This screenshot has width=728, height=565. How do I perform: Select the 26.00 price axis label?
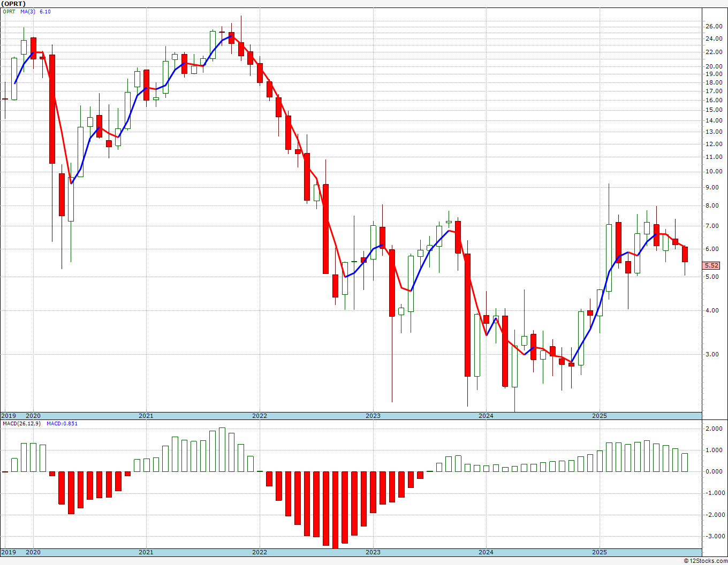pyautogui.click(x=713, y=27)
